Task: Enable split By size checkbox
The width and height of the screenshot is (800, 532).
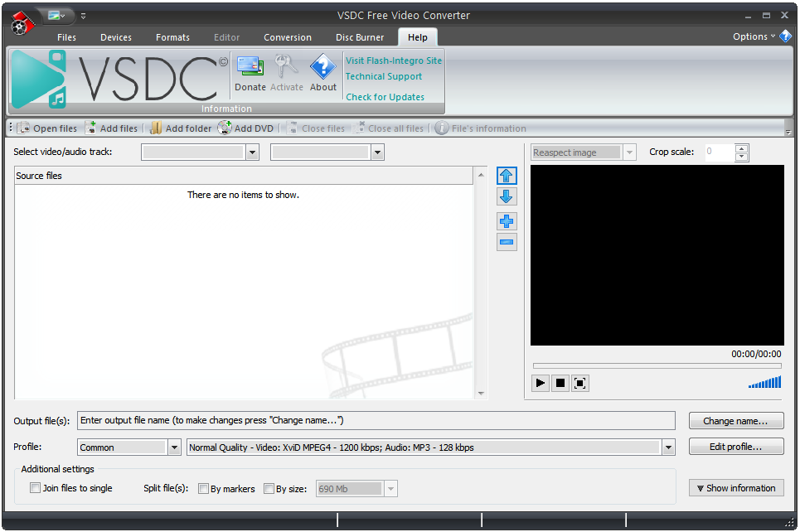Action: [x=269, y=488]
